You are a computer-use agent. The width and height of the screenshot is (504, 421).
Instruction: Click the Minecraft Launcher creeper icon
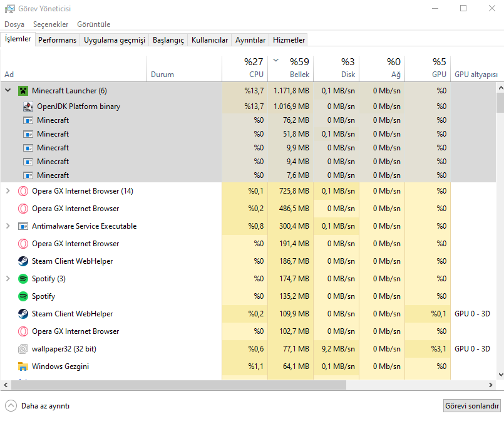(x=23, y=91)
